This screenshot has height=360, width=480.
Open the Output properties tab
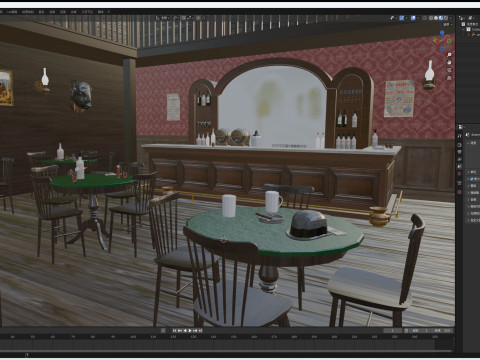(x=459, y=152)
